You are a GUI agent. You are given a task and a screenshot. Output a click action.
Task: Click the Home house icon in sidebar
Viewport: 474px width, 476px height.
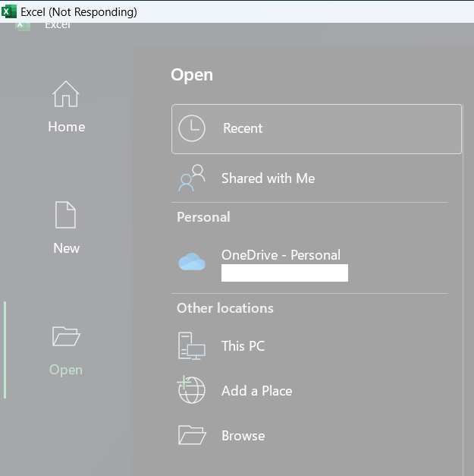(x=66, y=95)
